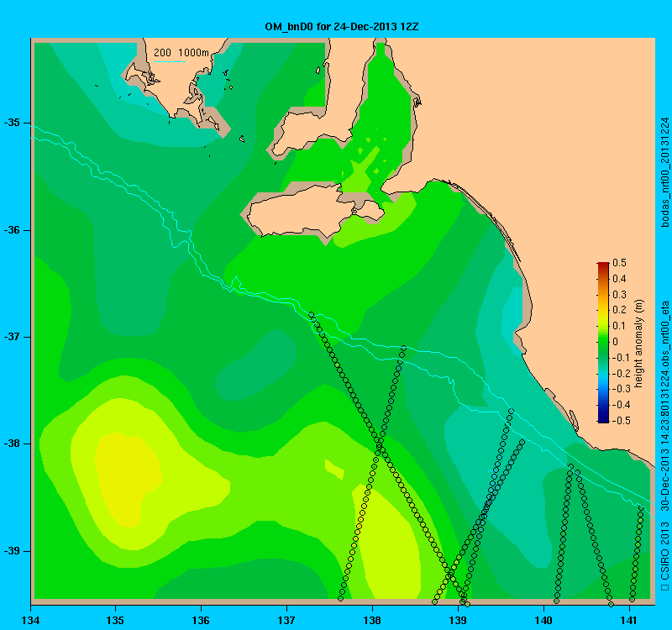
Task: Click the longitude label "136"
Action: [201, 620]
